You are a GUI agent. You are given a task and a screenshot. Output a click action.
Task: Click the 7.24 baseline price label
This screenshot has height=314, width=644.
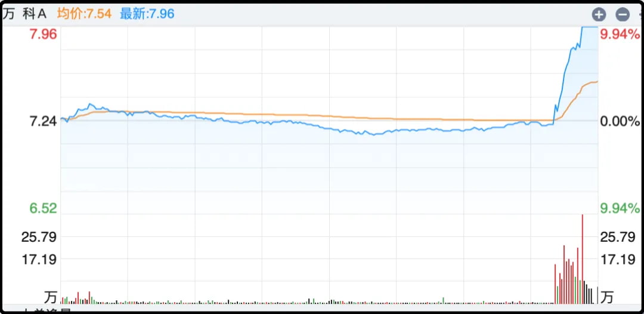(42, 122)
